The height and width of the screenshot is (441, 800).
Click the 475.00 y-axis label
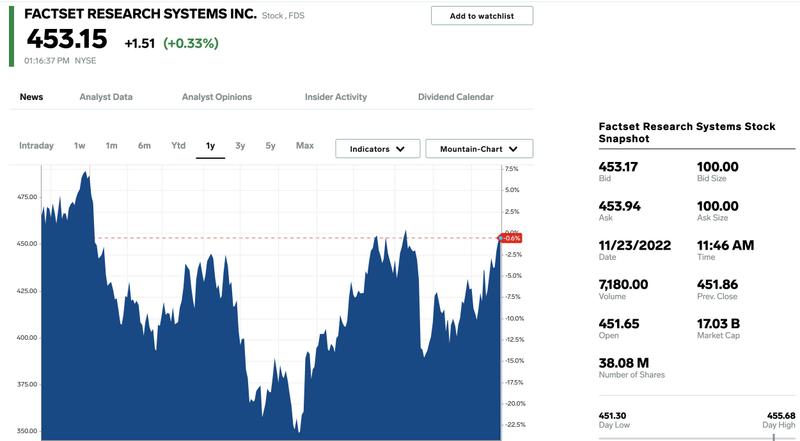[x=27, y=197]
